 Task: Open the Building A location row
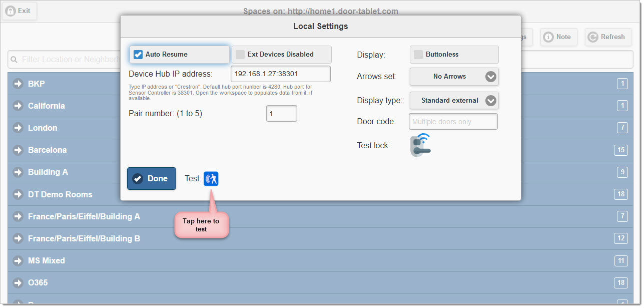[48, 172]
